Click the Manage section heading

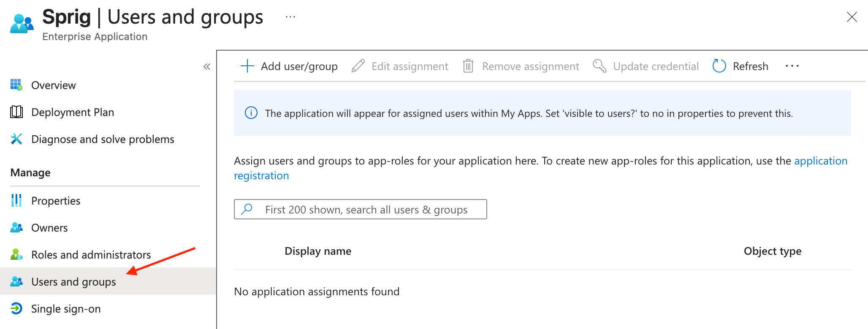tap(30, 173)
